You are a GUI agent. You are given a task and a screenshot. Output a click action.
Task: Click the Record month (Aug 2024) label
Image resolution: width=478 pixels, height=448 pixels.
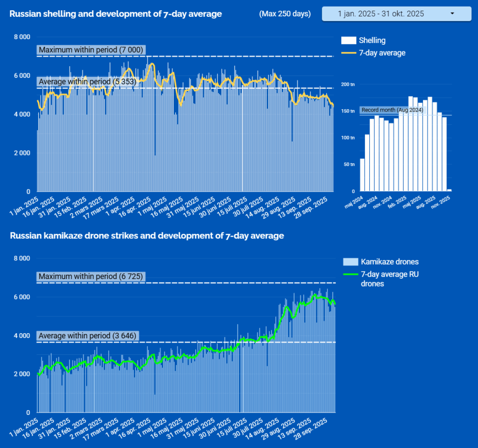[392, 110]
